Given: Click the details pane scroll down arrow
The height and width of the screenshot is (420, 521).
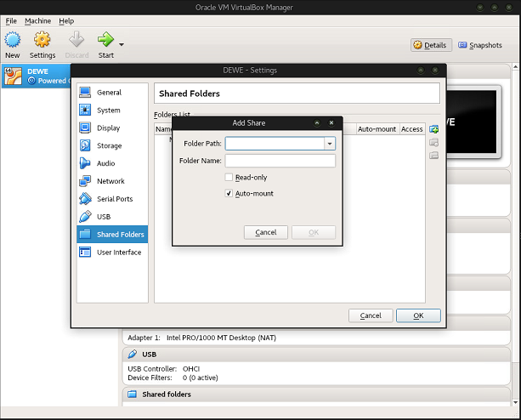Looking at the screenshot, I should (515, 402).
